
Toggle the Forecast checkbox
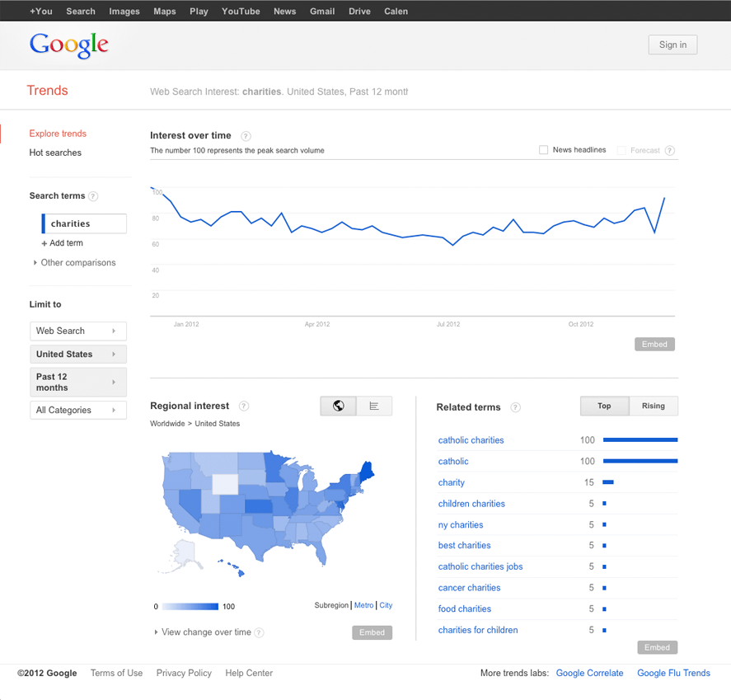[621, 151]
